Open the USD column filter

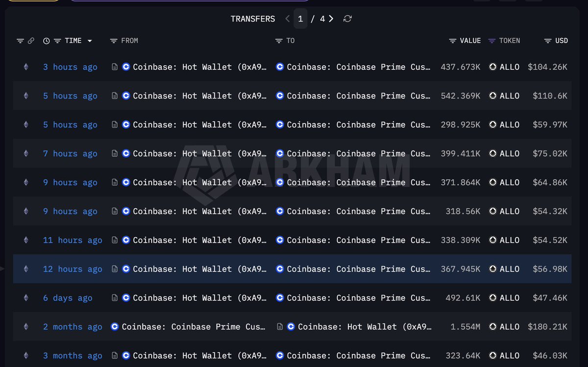pos(548,41)
